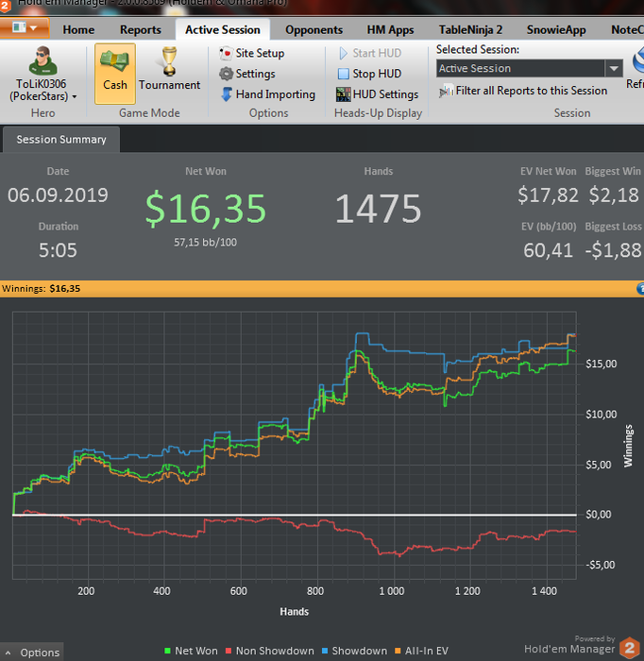Screen dimensions: 644x661
Task: Click the Refresh icon in Session group
Action: (x=638, y=59)
